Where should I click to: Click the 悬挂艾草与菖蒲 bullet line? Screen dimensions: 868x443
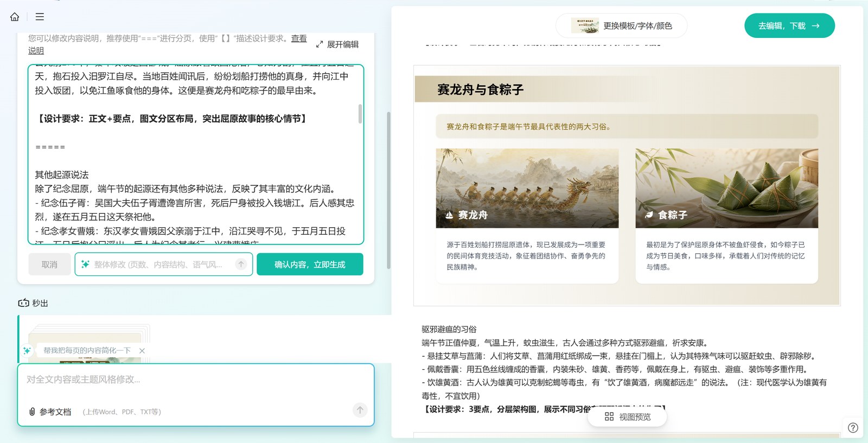point(618,356)
